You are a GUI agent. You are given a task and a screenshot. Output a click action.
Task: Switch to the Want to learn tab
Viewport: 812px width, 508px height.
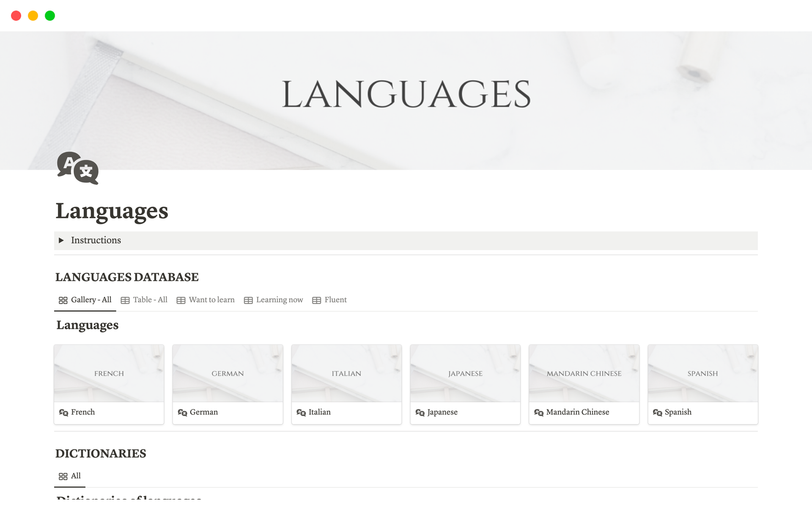click(x=211, y=300)
